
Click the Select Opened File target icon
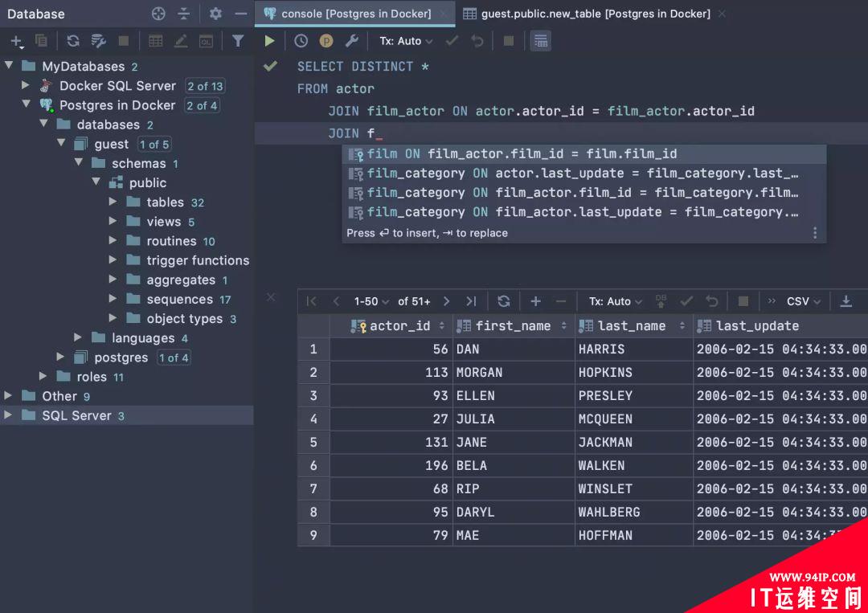(158, 14)
